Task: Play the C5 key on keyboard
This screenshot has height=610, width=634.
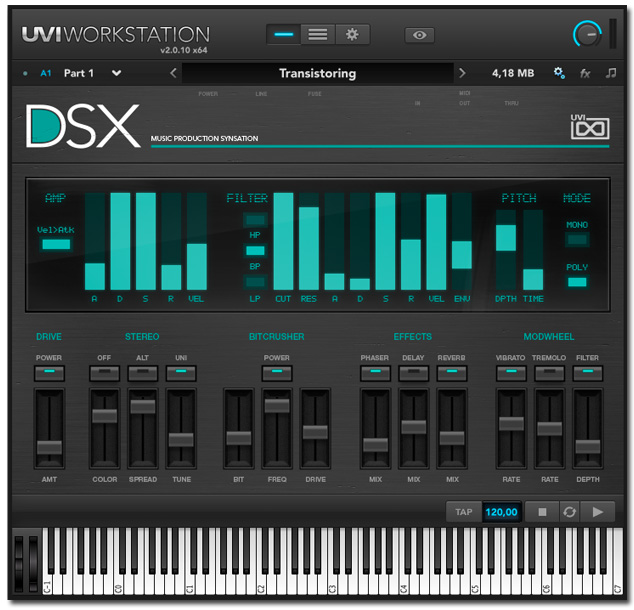Action: [x=475, y=584]
